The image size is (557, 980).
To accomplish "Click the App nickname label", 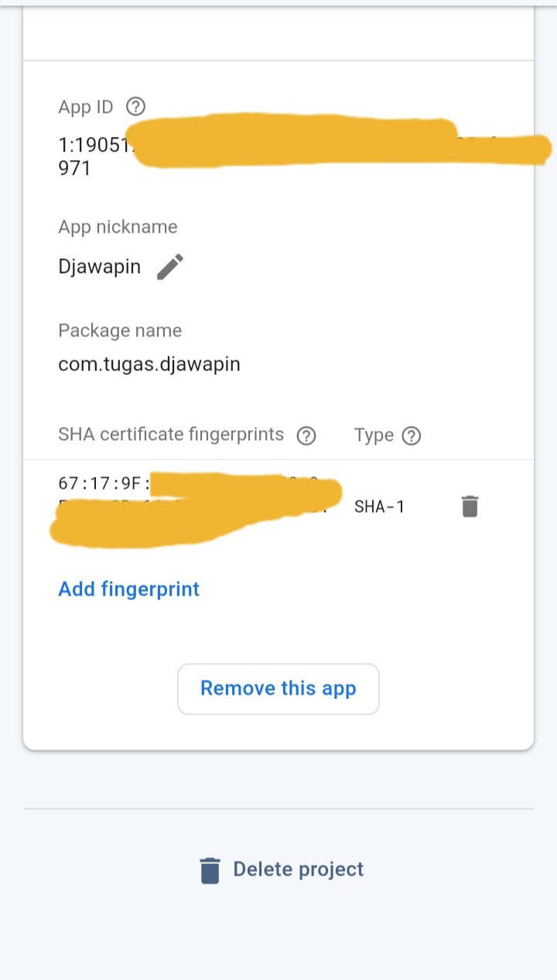I will point(118,227).
